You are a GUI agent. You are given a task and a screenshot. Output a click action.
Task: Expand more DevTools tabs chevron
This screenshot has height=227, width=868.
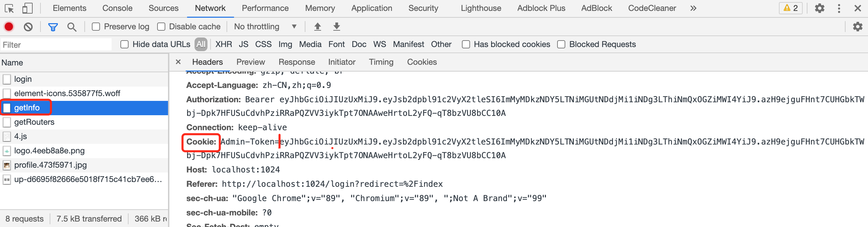click(x=693, y=8)
